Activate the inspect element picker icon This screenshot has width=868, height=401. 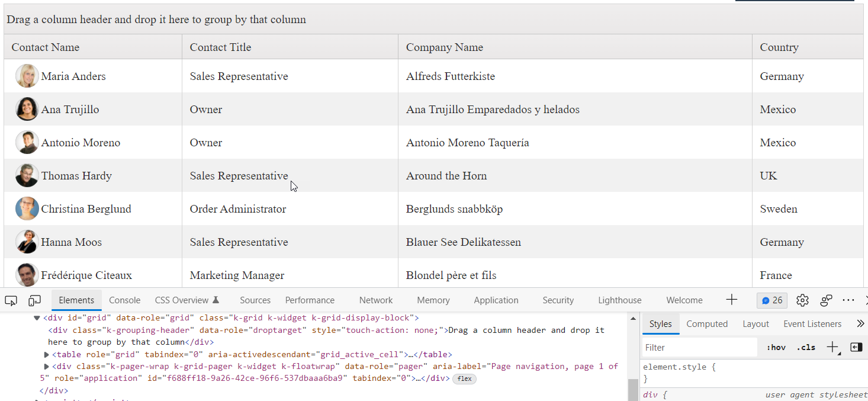point(11,300)
